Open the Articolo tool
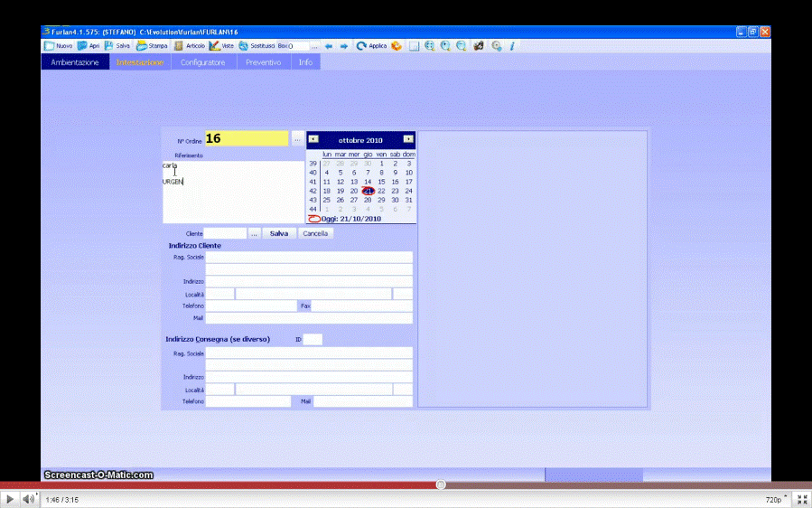 pos(180,45)
